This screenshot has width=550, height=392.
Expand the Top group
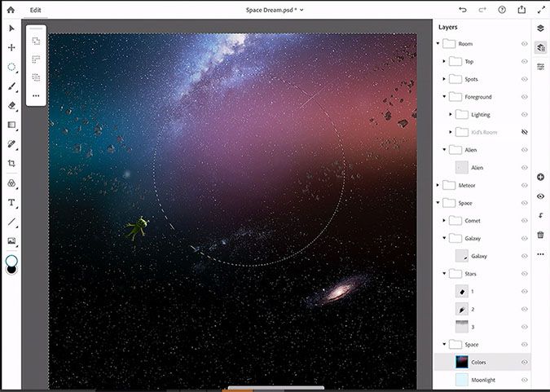coord(444,61)
